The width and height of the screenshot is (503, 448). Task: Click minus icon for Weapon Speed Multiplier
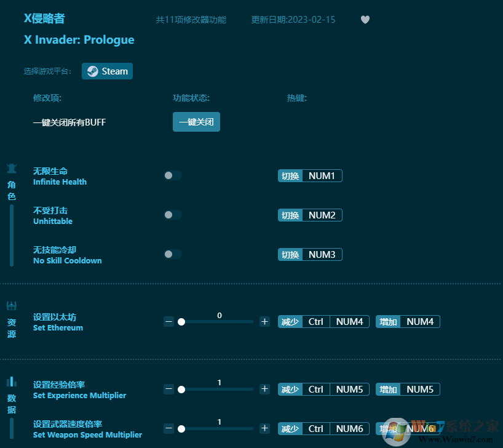[168, 428]
